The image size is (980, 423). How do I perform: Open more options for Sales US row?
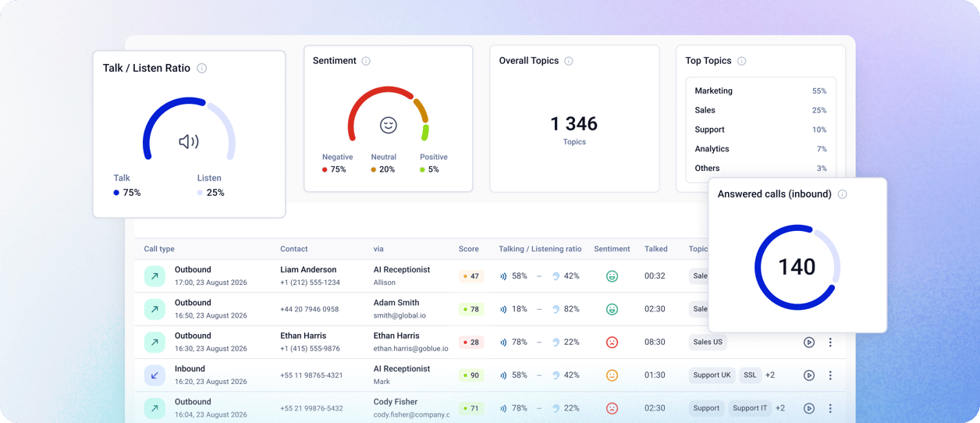point(830,342)
